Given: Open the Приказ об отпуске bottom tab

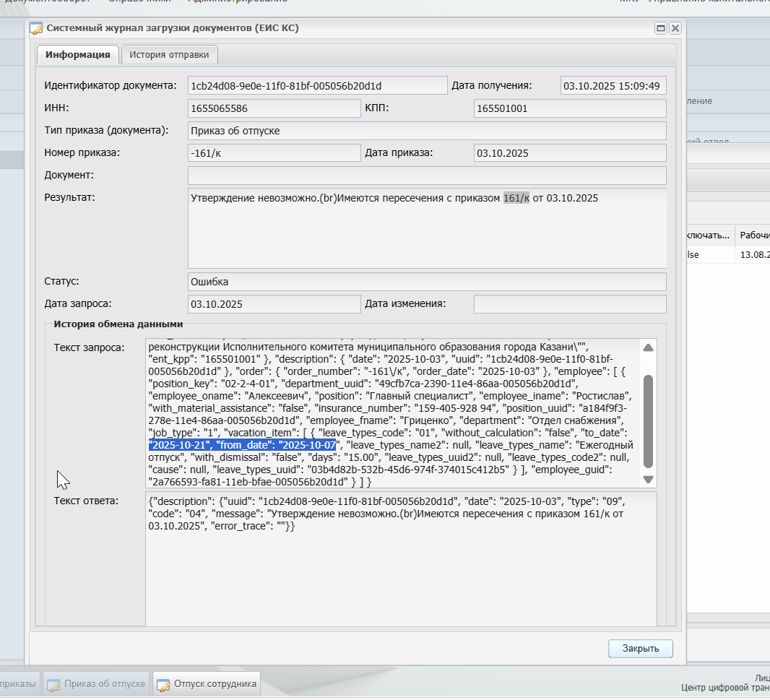Looking at the screenshot, I should point(96,684).
